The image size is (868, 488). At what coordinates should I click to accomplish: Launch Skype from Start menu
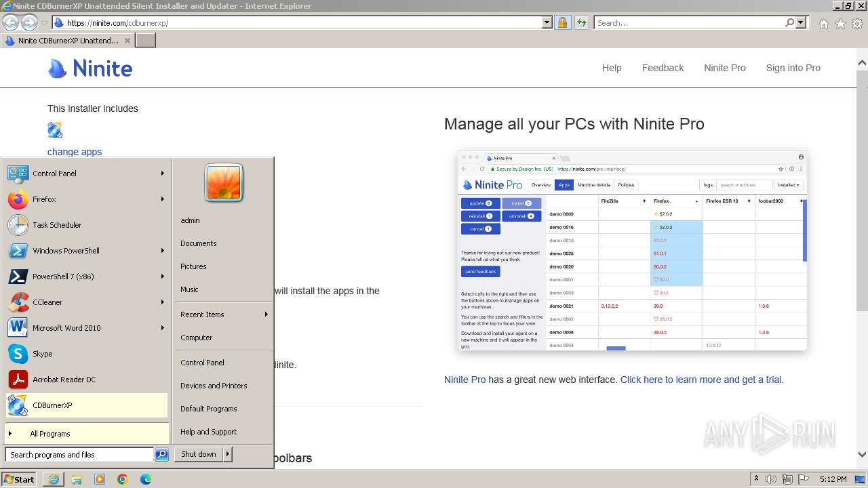coord(87,354)
